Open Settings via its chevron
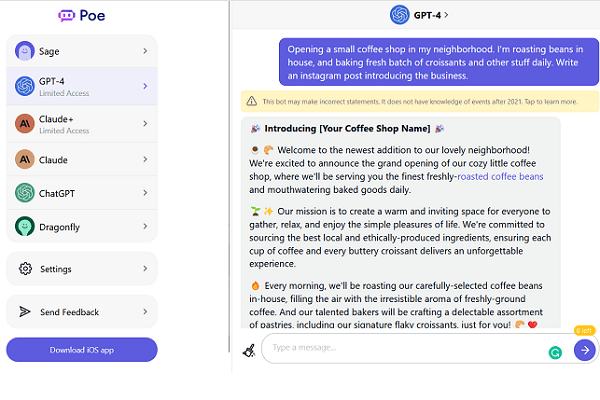600x400 pixels. click(x=145, y=269)
